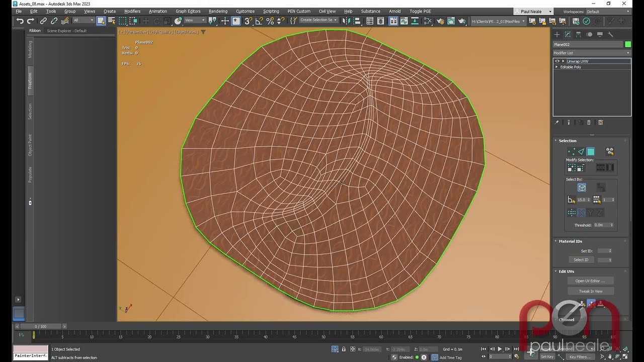644x362 pixels.
Task: Open the Rendering menu
Action: pos(218,11)
